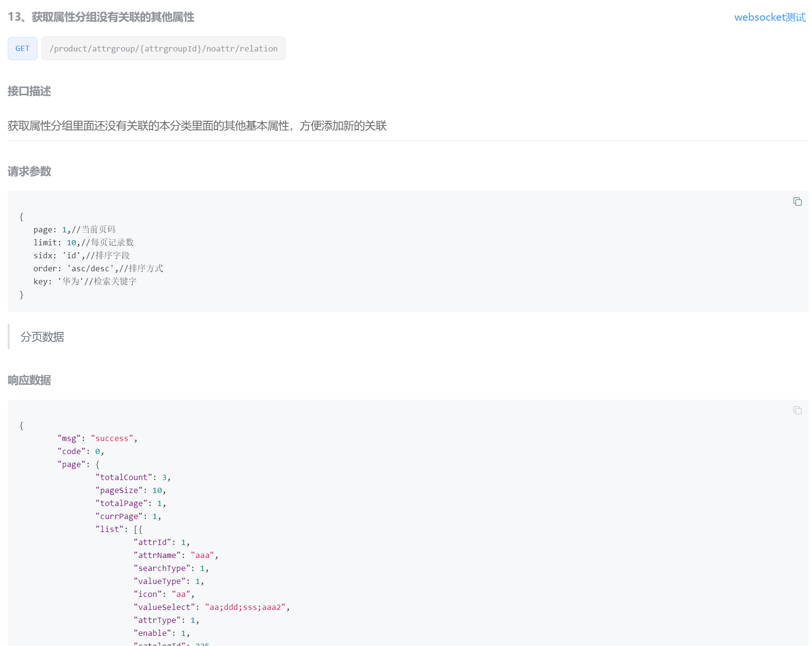
Task: Open the websocket测试 link
Action: 770,17
